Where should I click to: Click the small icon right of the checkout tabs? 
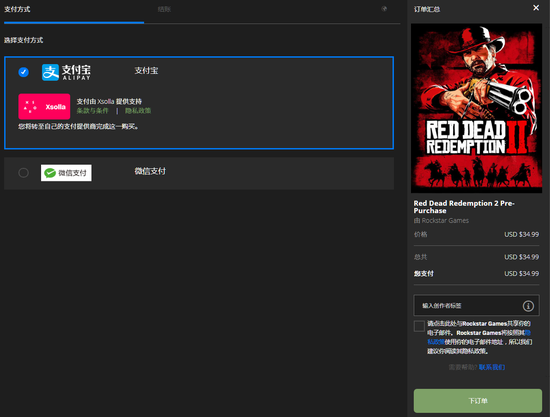384,9
